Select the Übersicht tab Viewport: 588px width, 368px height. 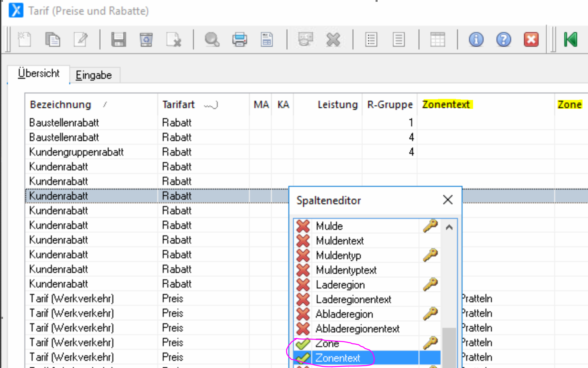click(x=38, y=73)
